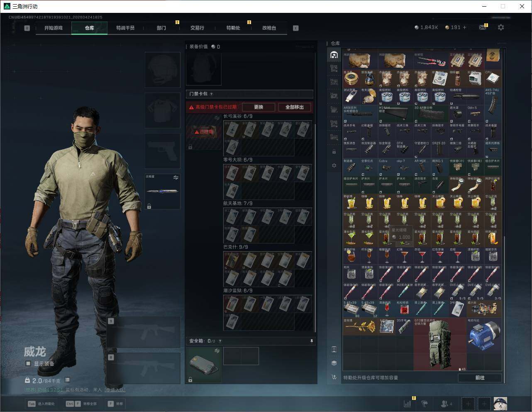
Task: Select the golden rose item in warehouse
Action: (x=360, y=326)
